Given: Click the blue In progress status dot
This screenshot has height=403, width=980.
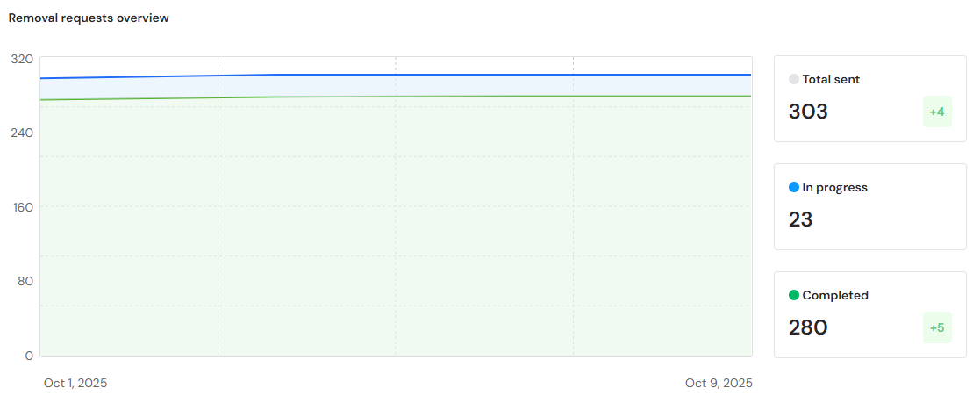Looking at the screenshot, I should coord(794,187).
